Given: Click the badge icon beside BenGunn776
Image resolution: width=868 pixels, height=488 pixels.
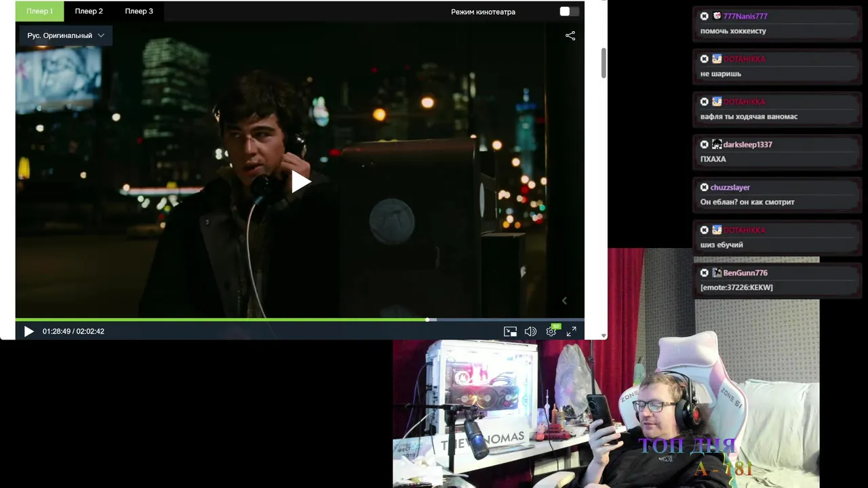Looking at the screenshot, I should point(717,272).
